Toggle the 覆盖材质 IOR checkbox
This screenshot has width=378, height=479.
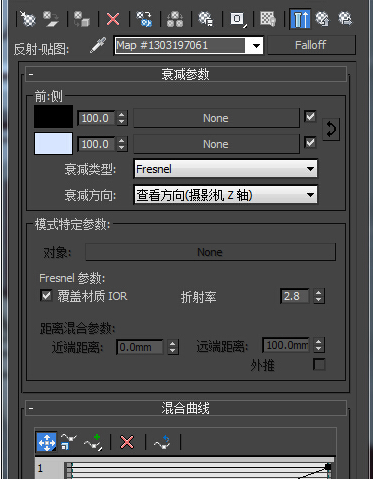tap(46, 295)
